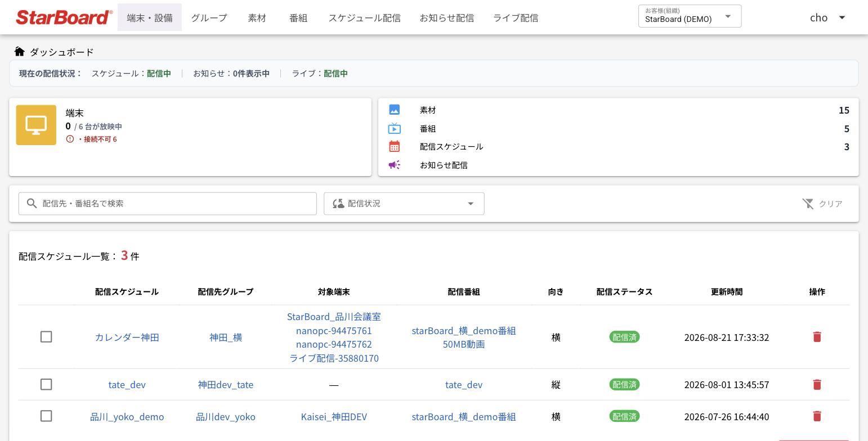Viewport: 868px width, 441px height.
Task: Open the お客様(組織) StarBoard (DEMO) dropdown
Action: 690,16
